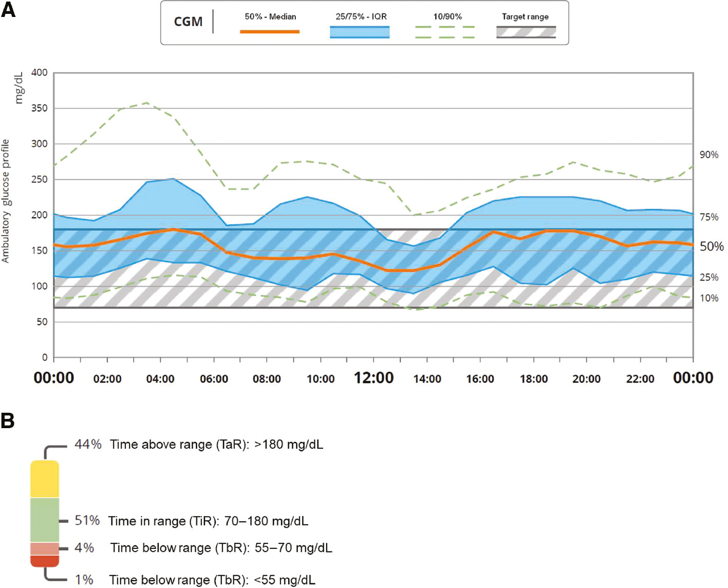Click the 400 value on the mg/dL axis
This screenshot has width=728, height=588.
[x=39, y=72]
